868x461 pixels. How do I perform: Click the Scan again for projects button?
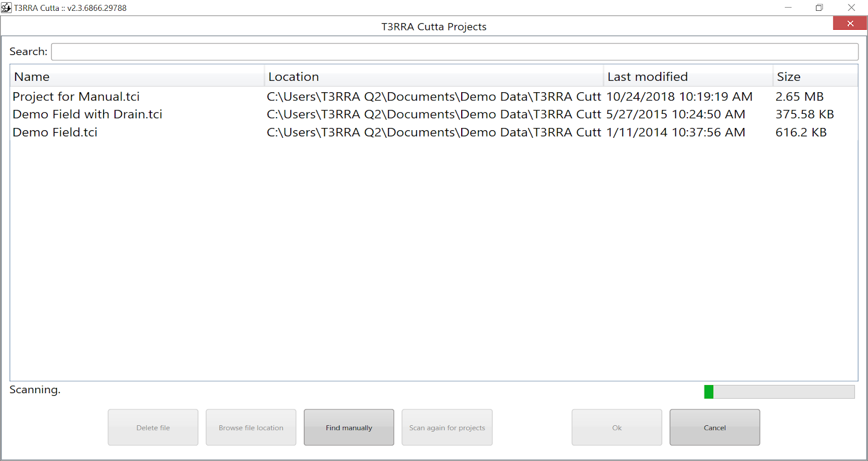point(447,427)
